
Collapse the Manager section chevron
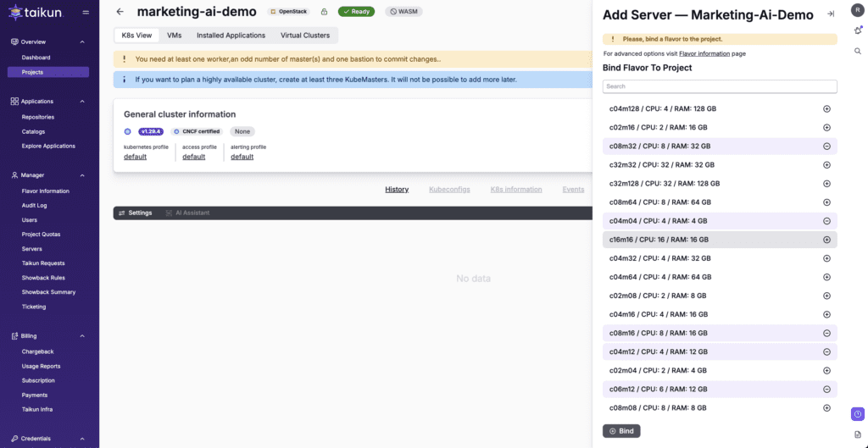point(82,175)
